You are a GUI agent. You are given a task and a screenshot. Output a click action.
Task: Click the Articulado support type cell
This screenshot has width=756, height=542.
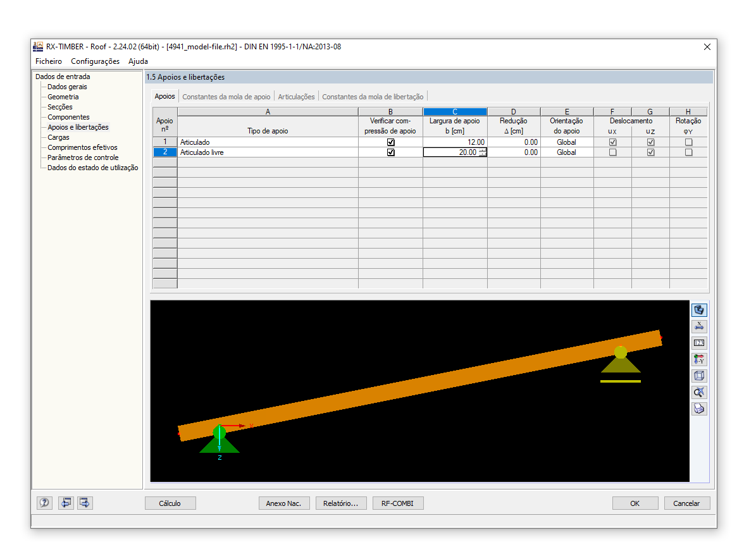(x=268, y=142)
